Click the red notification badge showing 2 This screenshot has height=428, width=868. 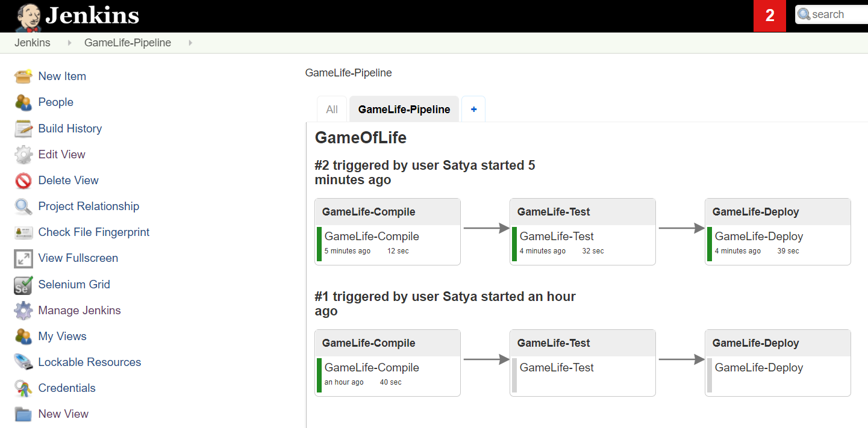pyautogui.click(x=770, y=16)
